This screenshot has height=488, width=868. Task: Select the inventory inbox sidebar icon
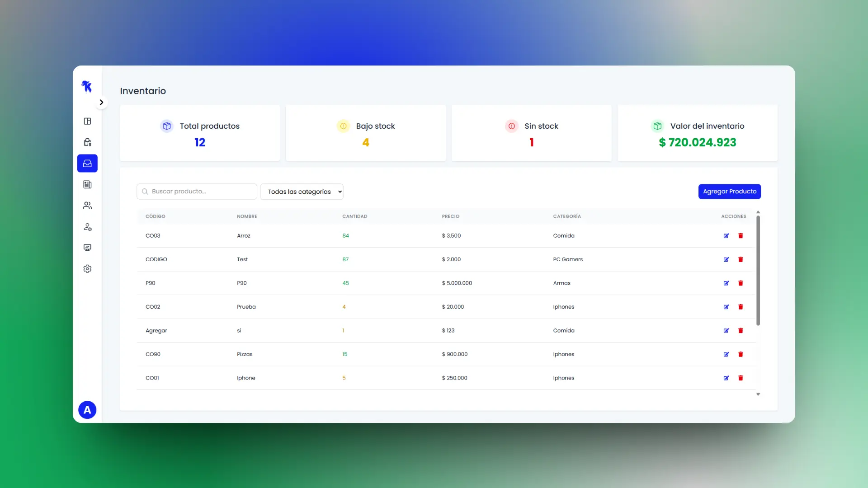click(87, 163)
